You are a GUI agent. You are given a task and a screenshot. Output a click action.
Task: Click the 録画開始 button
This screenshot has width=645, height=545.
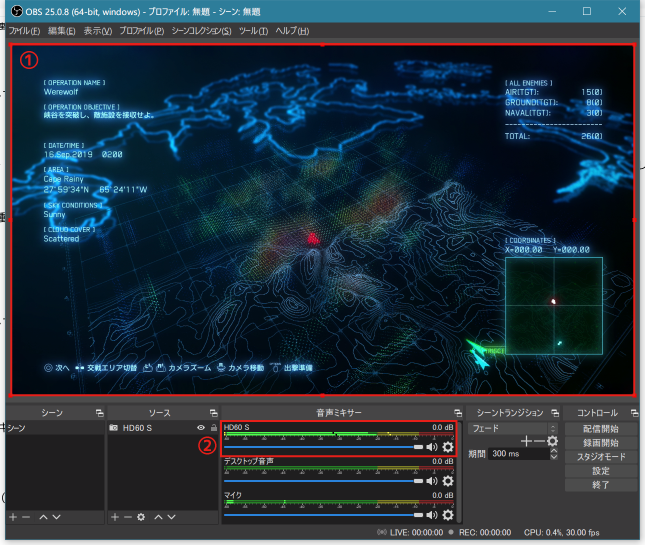coord(601,443)
